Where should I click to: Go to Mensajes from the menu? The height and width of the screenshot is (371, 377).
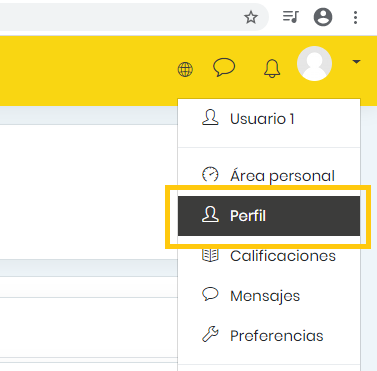point(269,296)
